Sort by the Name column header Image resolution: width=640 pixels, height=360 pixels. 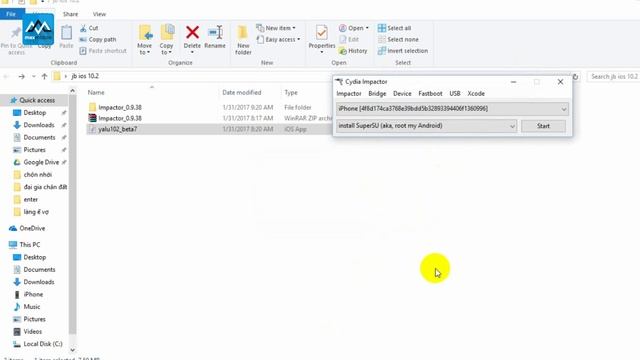[x=96, y=93]
